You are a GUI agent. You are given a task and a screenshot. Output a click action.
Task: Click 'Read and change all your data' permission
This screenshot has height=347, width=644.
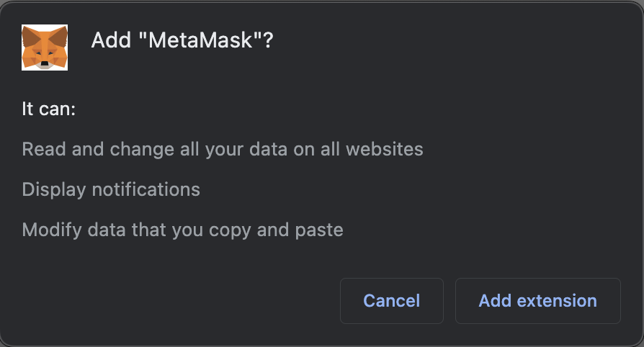(223, 150)
